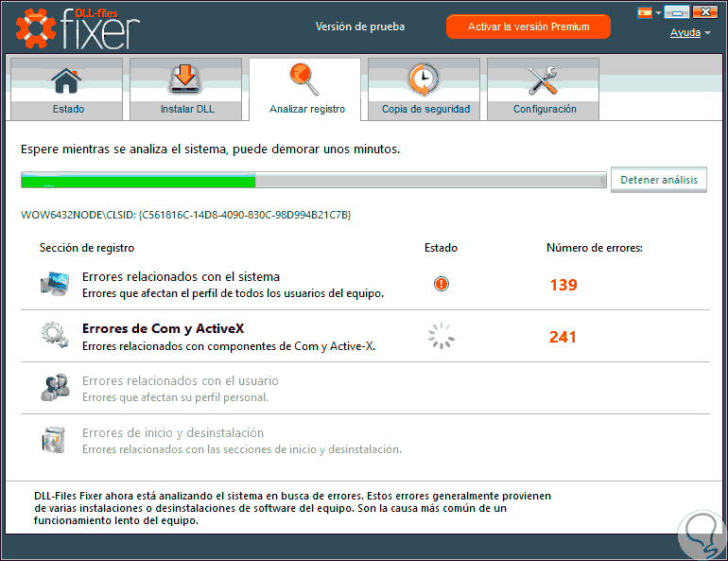Click the error count 139
Screen dimensions: 728x561
pyautogui.click(x=563, y=285)
